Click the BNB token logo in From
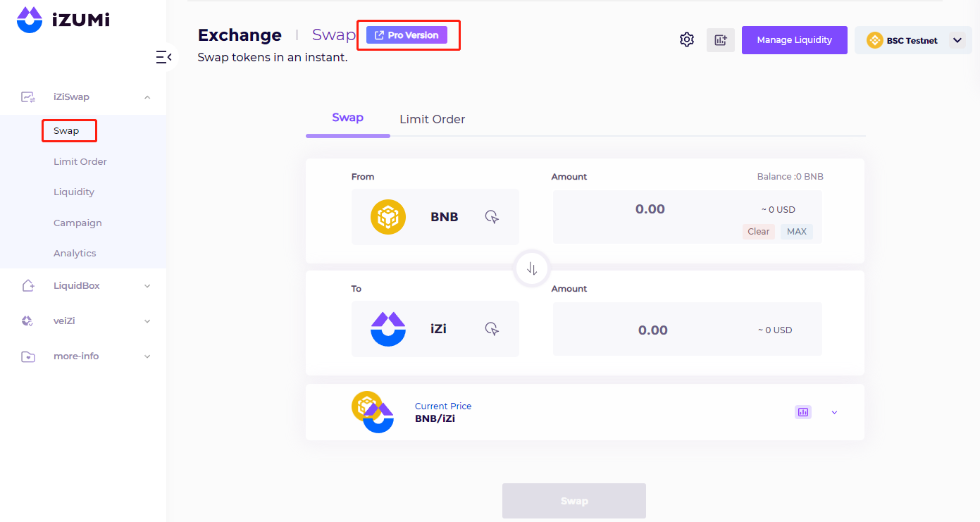Image resolution: width=980 pixels, height=522 pixels. click(388, 217)
